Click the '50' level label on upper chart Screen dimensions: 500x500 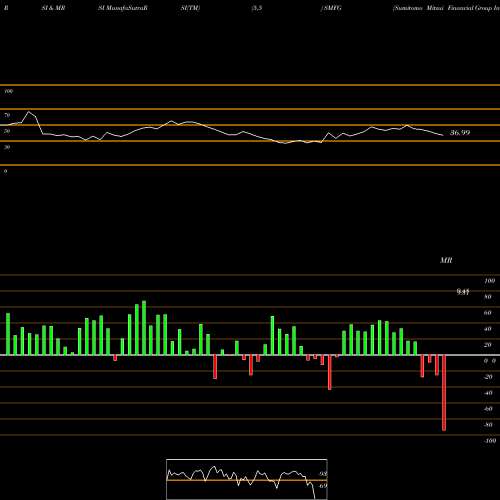point(7,131)
